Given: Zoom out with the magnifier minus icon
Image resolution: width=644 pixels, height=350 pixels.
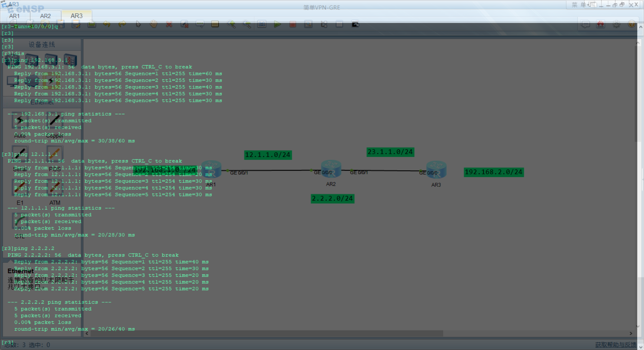Looking at the screenshot, I should point(247,24).
